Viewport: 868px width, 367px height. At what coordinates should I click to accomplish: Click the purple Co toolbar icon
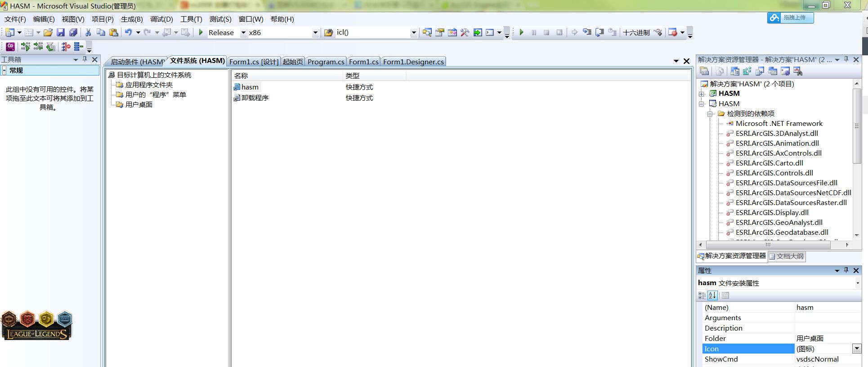pos(10,46)
